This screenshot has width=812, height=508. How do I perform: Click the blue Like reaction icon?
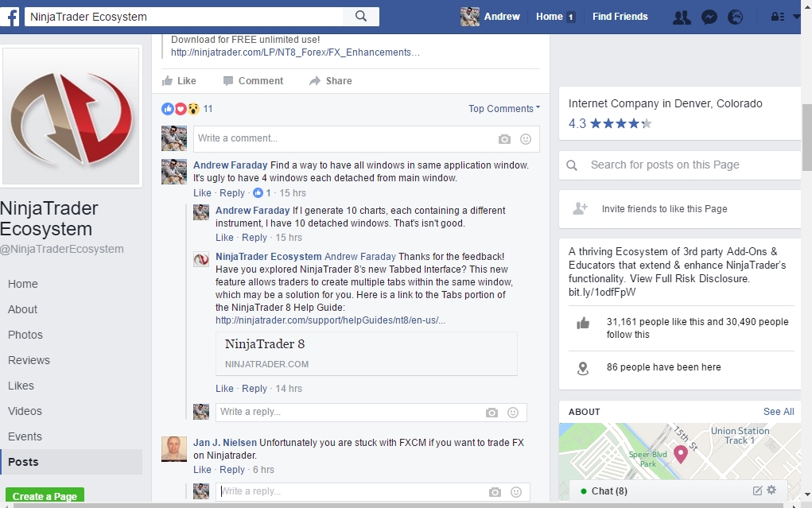point(167,109)
